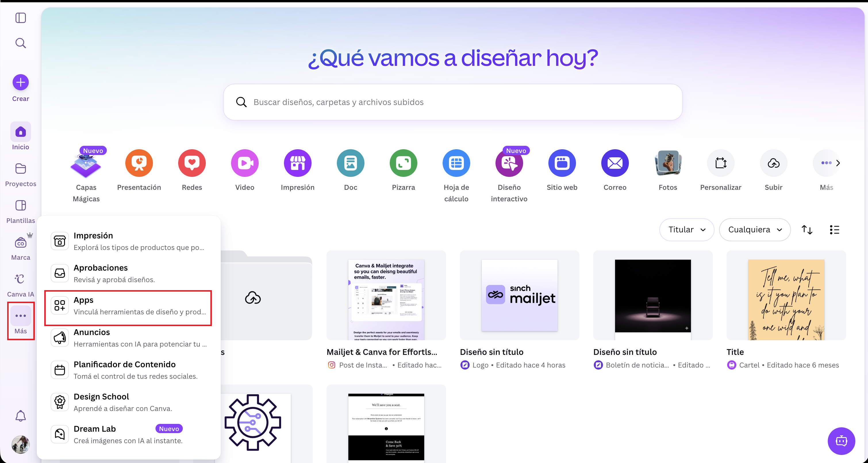Start a Presentación design
868x463 pixels.
coord(139,163)
